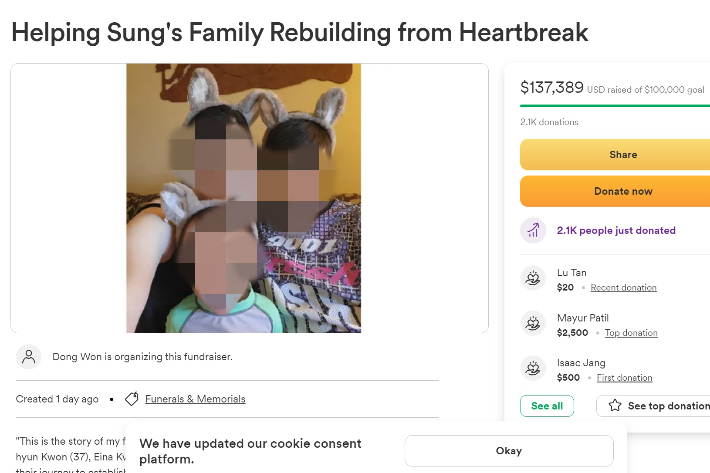Viewport: 710px width, 473px height.
Task: Click Isaac Jang's donor hand icon
Action: pos(533,369)
